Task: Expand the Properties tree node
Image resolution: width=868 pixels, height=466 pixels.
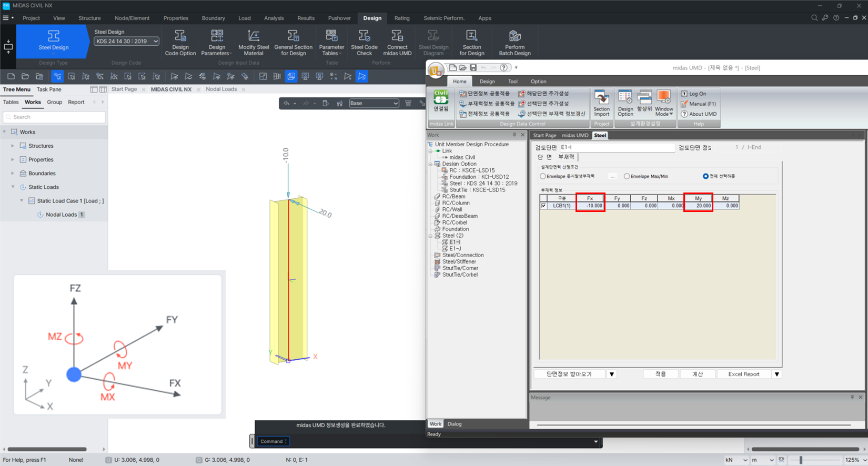Action: click(12, 159)
